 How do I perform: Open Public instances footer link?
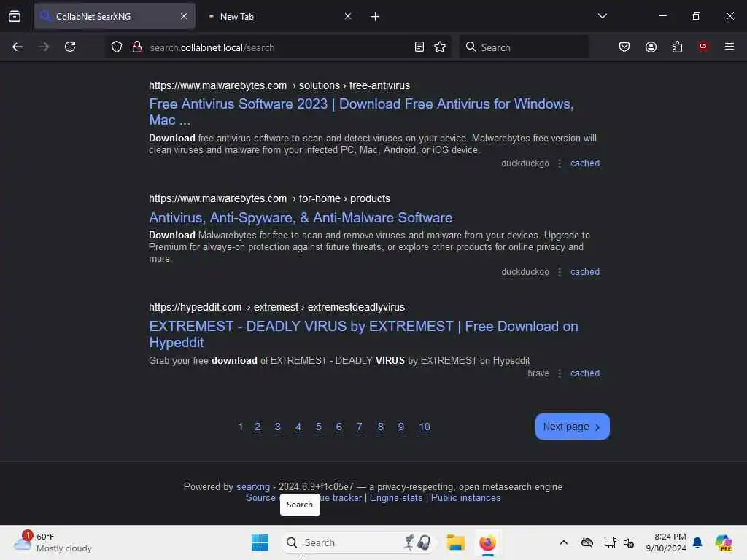pyautogui.click(x=466, y=497)
